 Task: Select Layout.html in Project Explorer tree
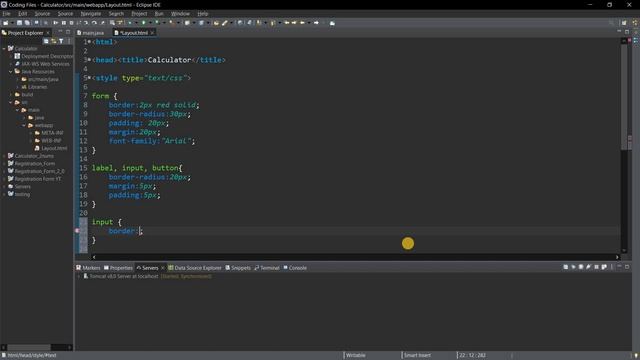pyautogui.click(x=51, y=148)
